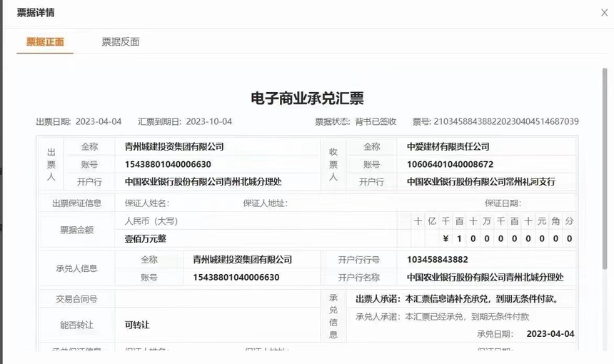
Task: Switch to the 票据反面 tab
Action: coord(121,42)
